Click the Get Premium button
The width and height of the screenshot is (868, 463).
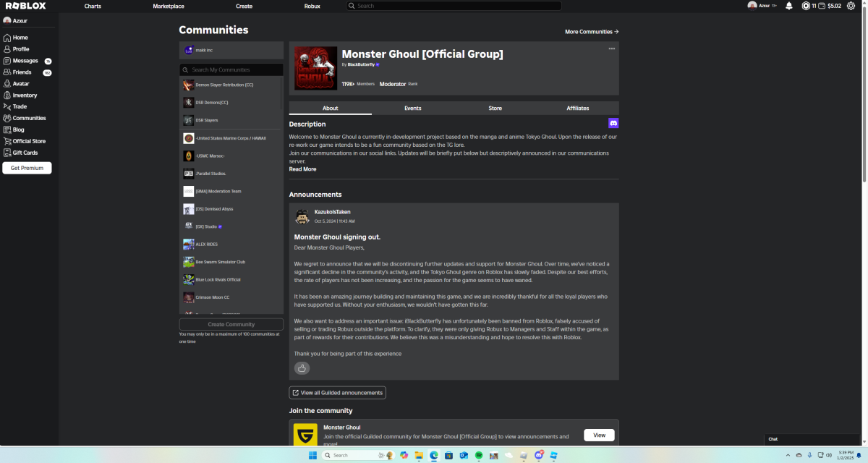pos(27,168)
